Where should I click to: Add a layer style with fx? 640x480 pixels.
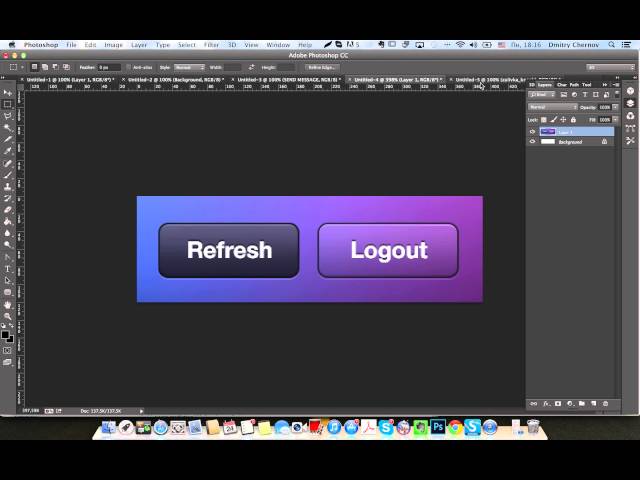point(546,404)
